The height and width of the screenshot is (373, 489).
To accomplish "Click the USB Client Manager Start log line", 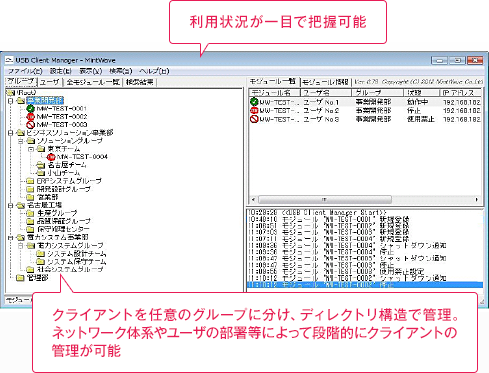I will click(317, 212).
